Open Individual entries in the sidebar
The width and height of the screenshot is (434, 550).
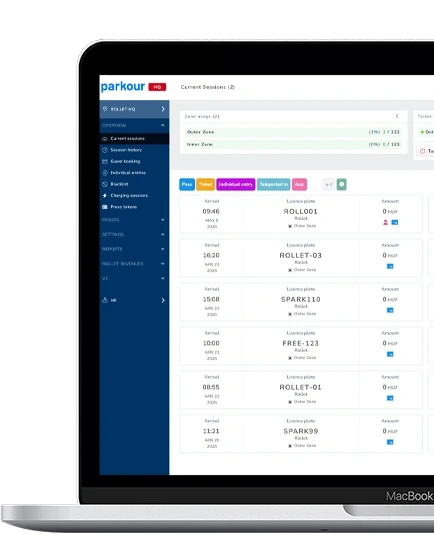128,173
